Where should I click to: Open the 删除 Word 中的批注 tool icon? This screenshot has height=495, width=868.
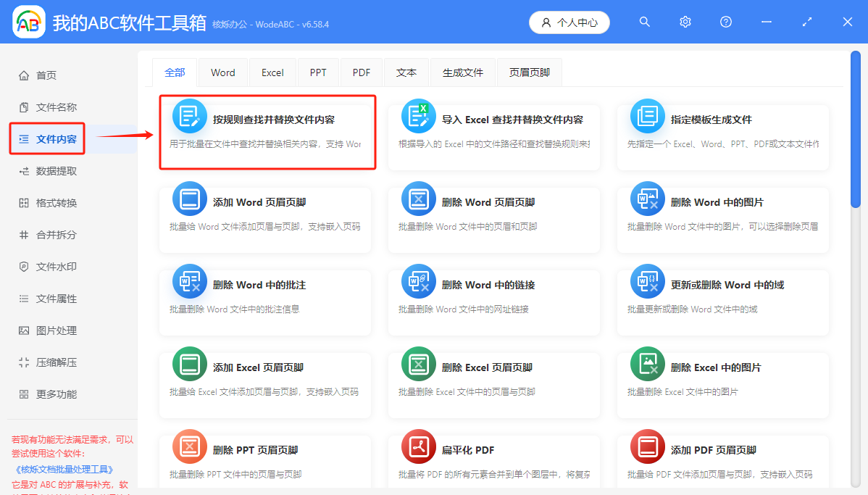tap(189, 283)
